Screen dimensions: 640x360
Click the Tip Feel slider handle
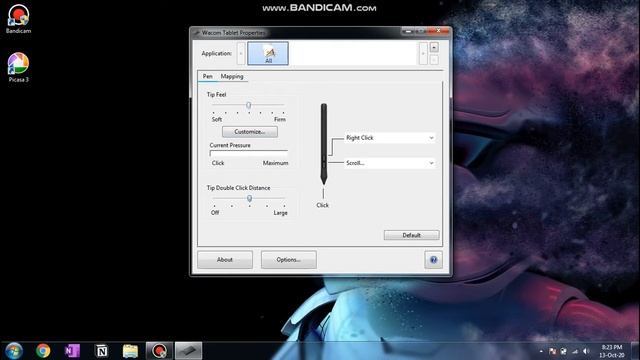[x=248, y=105]
